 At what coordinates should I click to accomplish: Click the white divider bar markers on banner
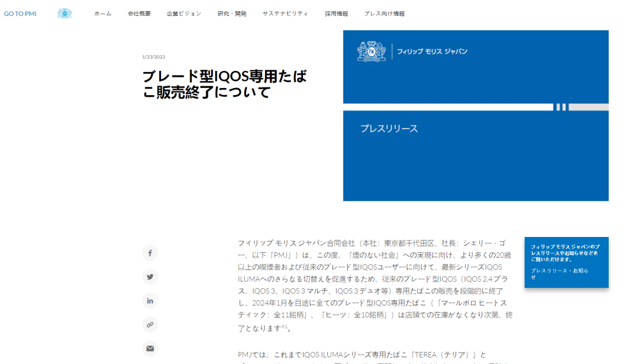click(x=560, y=107)
